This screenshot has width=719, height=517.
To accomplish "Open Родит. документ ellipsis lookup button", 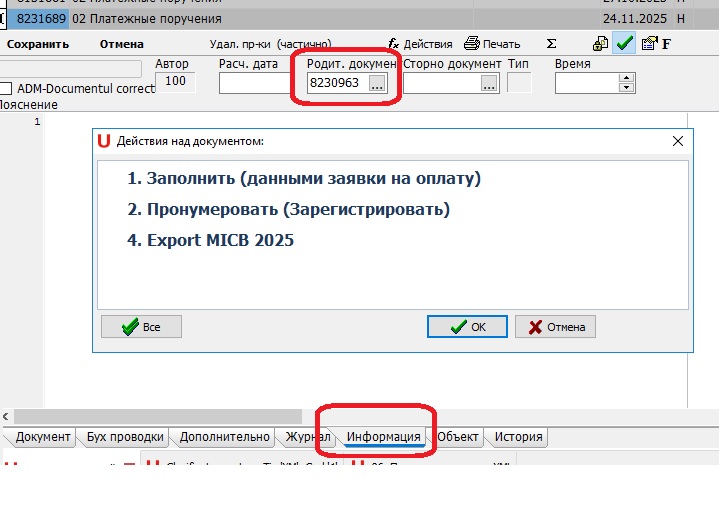I will point(377,83).
